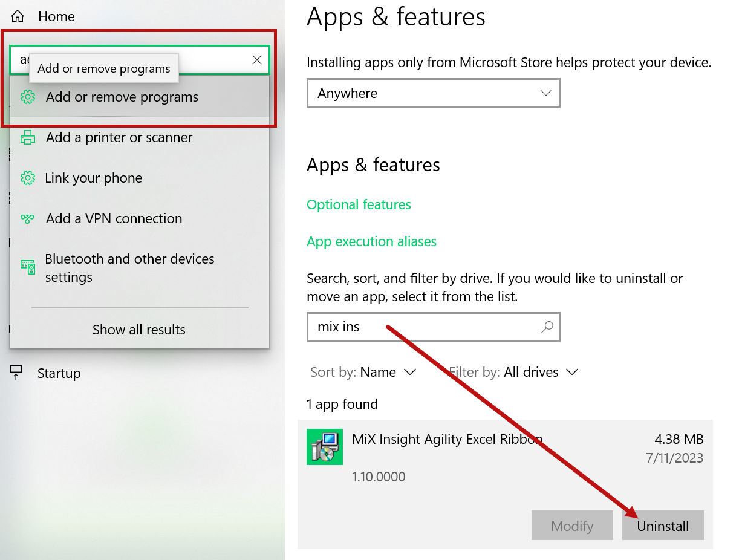Click the Startup icon in sidebar
This screenshot has width=742, height=560.
pos(16,373)
